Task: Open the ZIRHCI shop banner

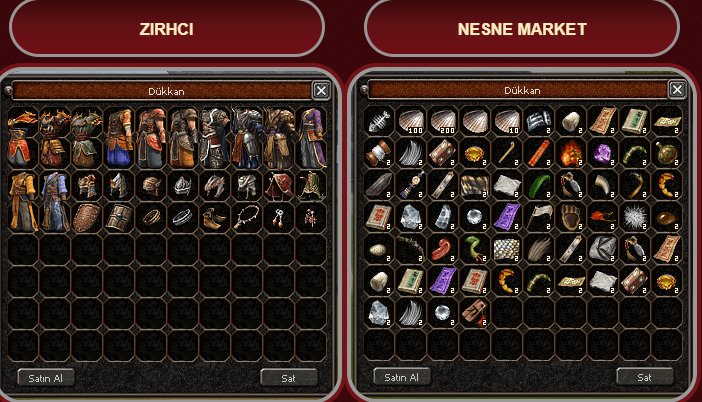Action: [x=167, y=29]
